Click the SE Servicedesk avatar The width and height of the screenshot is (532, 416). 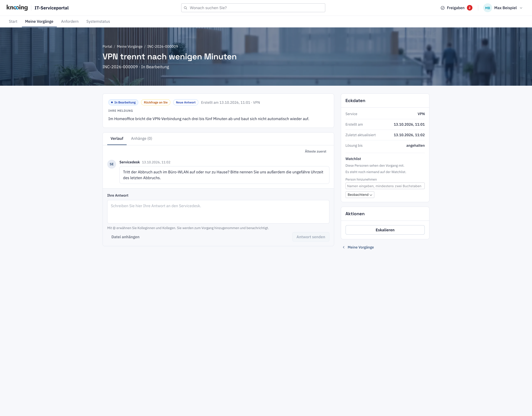click(x=112, y=164)
